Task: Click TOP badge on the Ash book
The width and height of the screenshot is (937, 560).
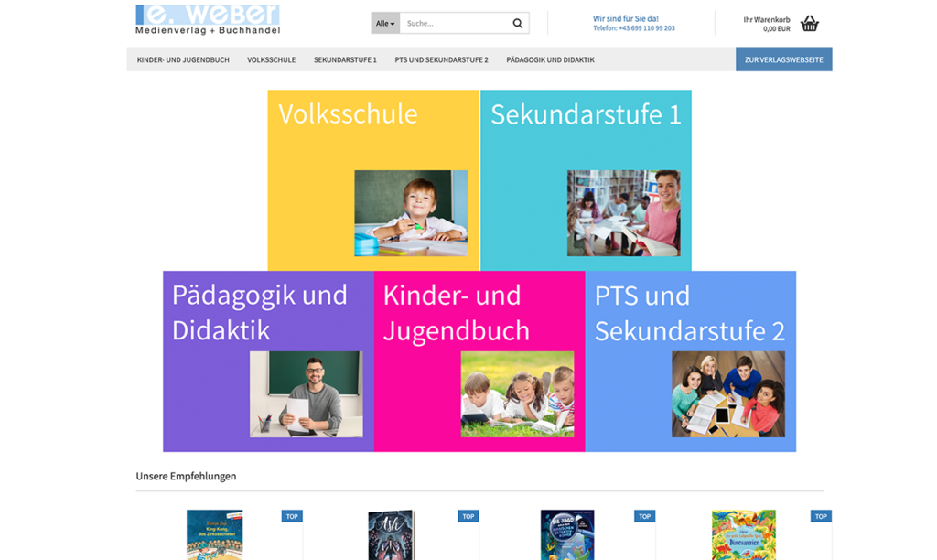Action: (468, 516)
